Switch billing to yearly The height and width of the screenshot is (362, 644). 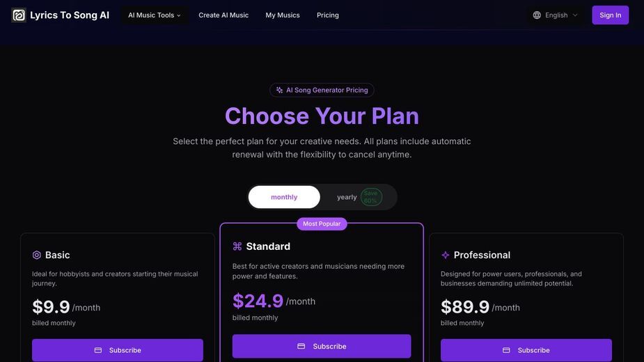[x=347, y=197]
